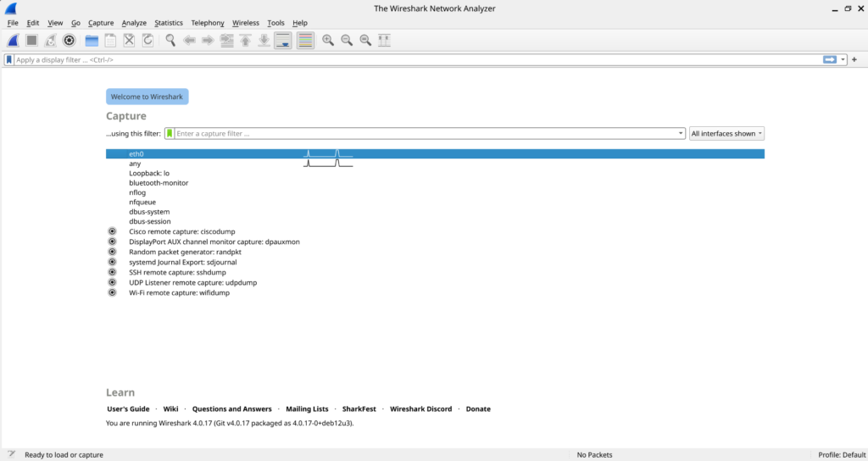Open the Mailing Lists link
This screenshot has height=461, width=868.
[307, 409]
